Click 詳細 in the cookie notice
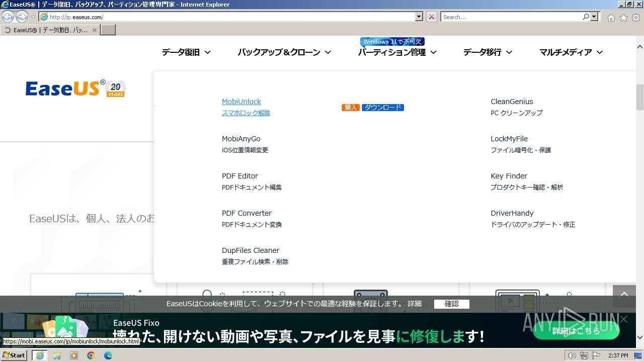 (415, 304)
